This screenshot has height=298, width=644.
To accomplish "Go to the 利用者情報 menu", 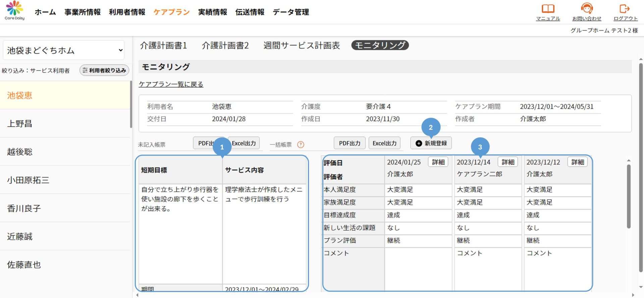I will click(x=127, y=12).
